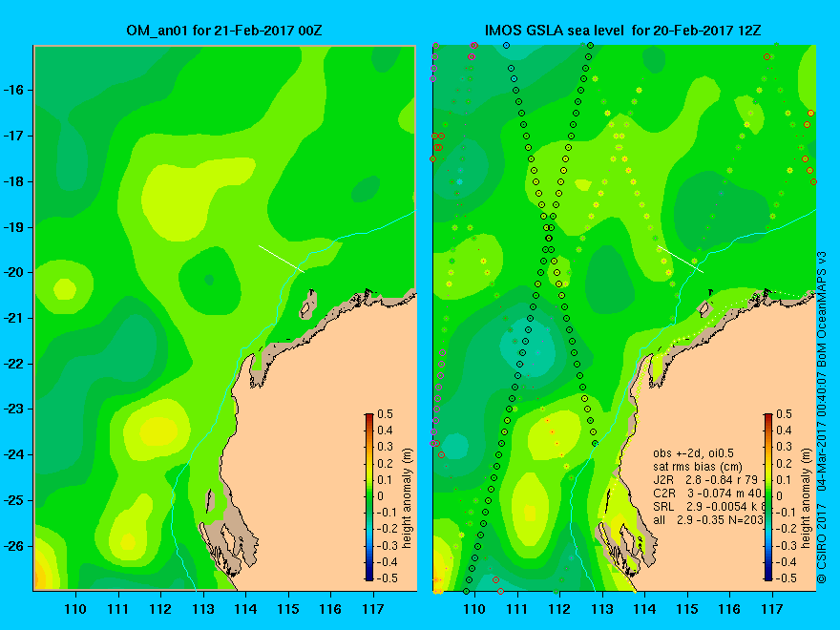Click the white transect line on the IMOS GSLA map

[681, 260]
